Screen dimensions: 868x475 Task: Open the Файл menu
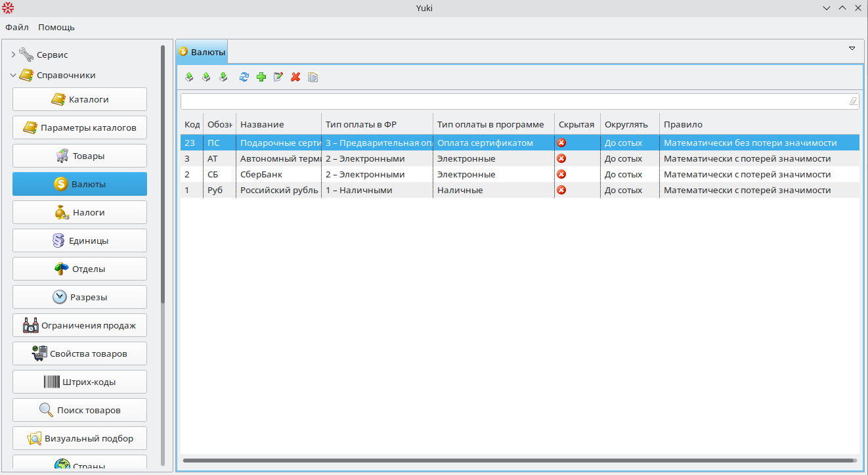click(x=17, y=28)
